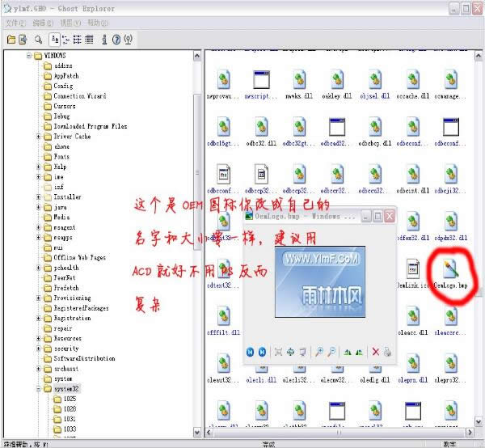Screen dimensions: 485x448
Task: Click the red X delete icon in viewer
Action: click(376, 352)
